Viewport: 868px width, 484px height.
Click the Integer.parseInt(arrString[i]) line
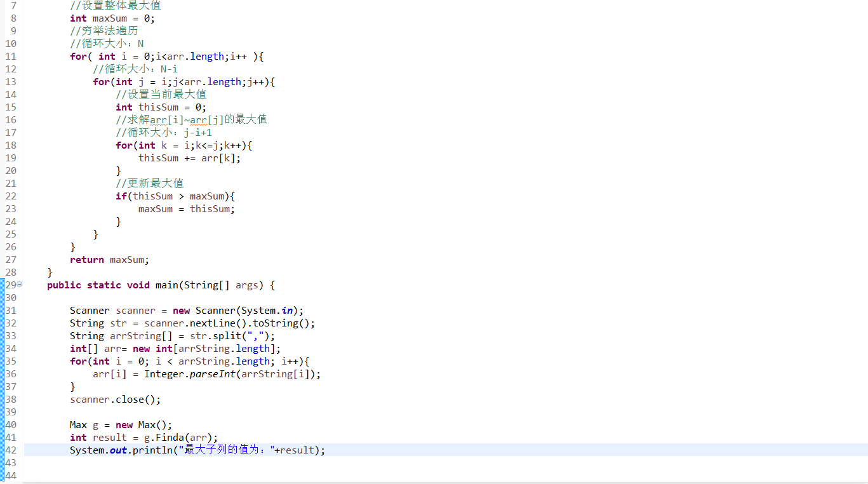207,374
